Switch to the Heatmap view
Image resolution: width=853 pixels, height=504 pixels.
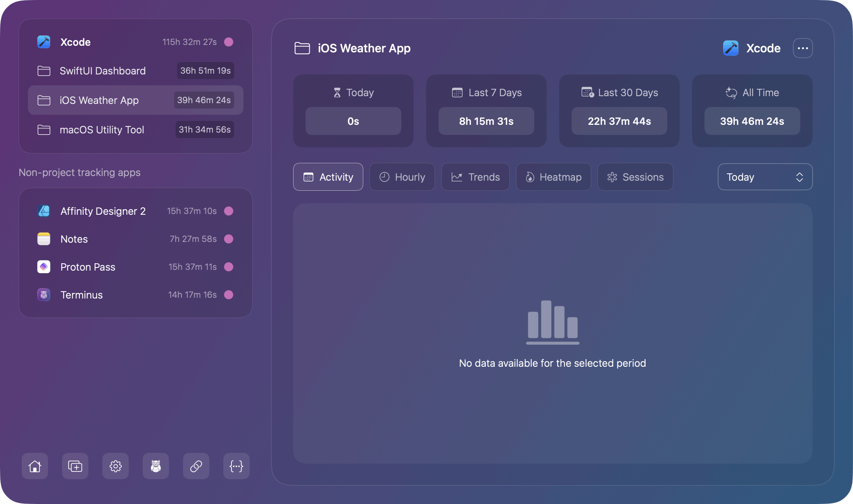point(553,177)
